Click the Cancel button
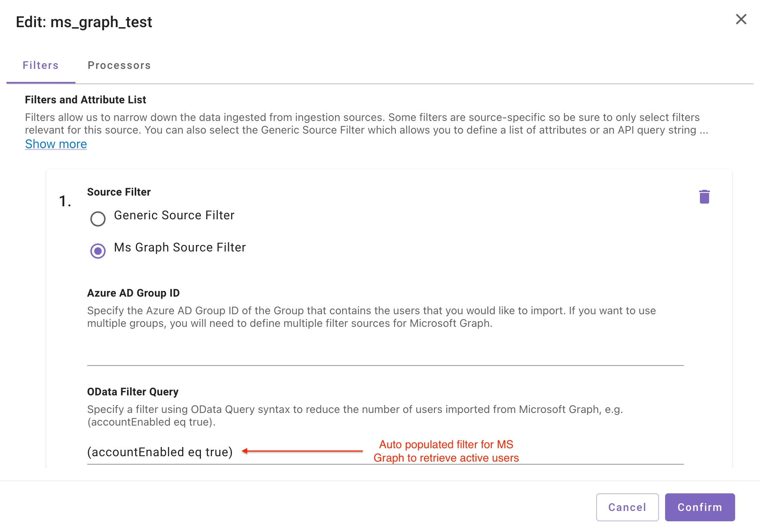The image size is (760, 532). 627,507
